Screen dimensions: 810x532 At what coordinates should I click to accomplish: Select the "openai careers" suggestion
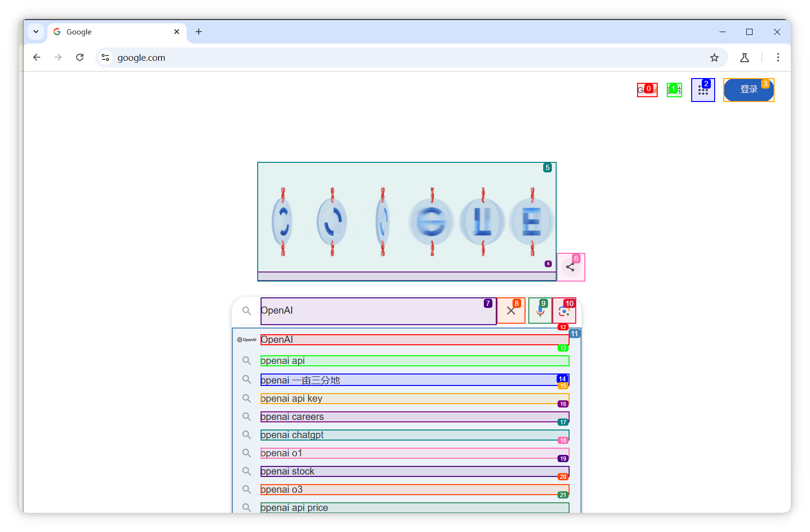(415, 417)
